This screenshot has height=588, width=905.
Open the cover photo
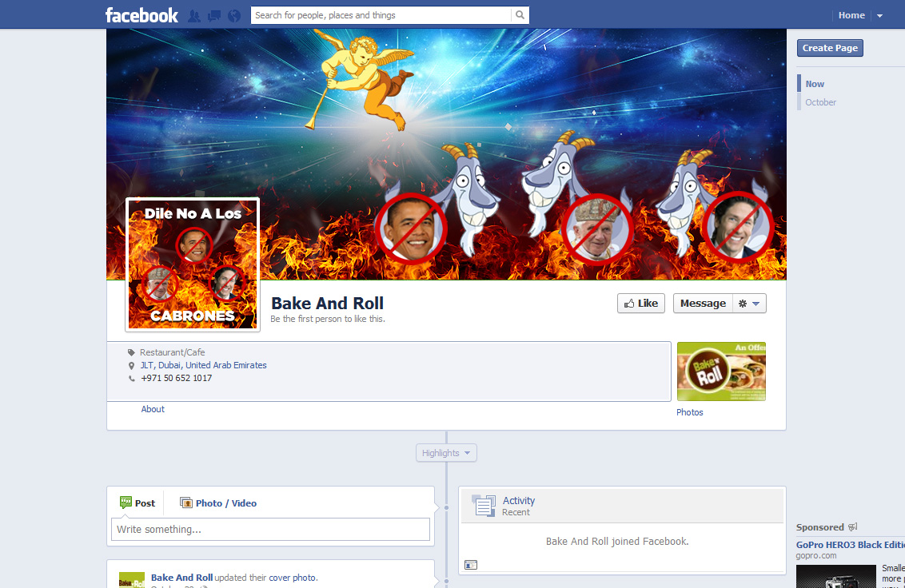click(446, 154)
